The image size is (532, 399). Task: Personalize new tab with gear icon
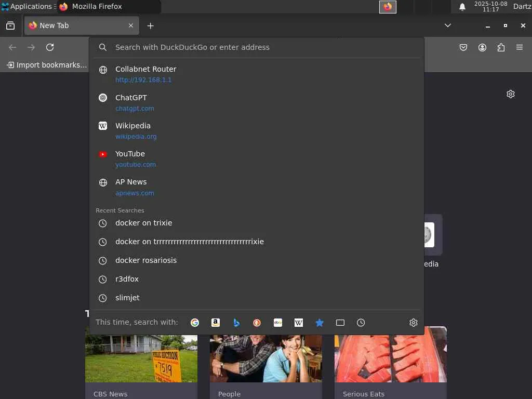pyautogui.click(x=511, y=94)
